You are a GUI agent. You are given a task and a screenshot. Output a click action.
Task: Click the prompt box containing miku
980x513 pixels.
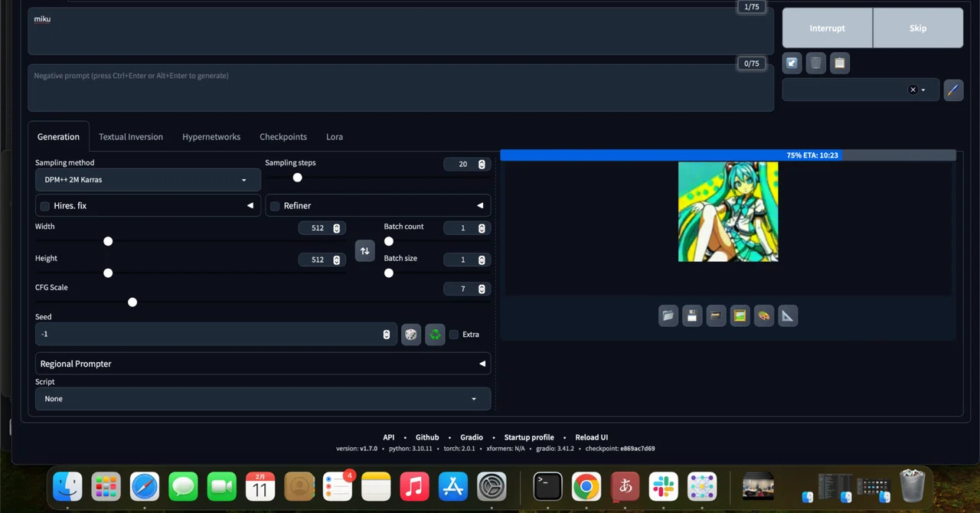[x=400, y=31]
